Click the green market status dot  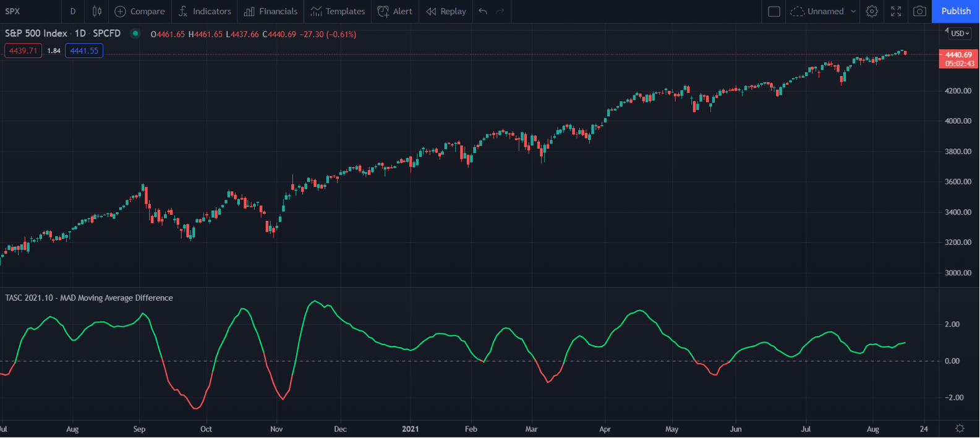click(x=135, y=33)
